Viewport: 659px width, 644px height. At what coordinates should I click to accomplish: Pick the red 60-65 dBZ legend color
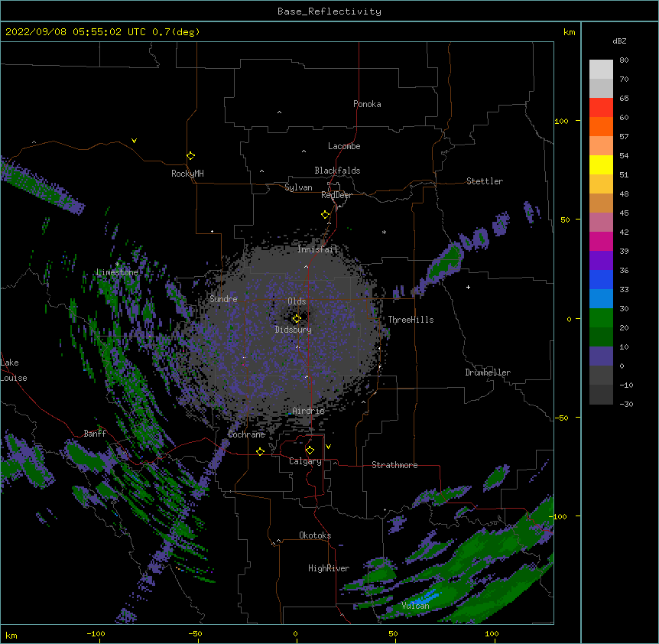pyautogui.click(x=601, y=108)
